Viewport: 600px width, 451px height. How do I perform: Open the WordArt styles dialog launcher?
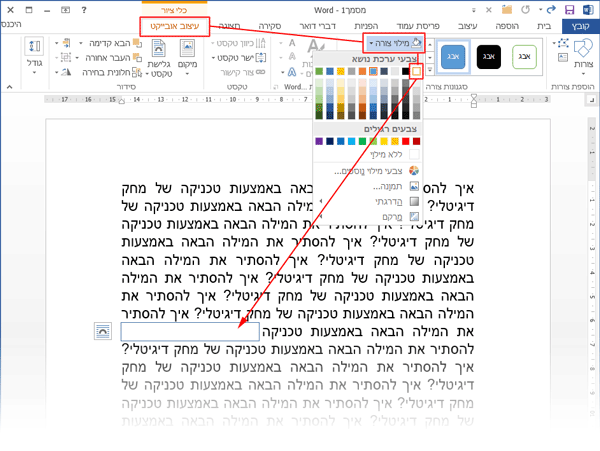coord(276,87)
